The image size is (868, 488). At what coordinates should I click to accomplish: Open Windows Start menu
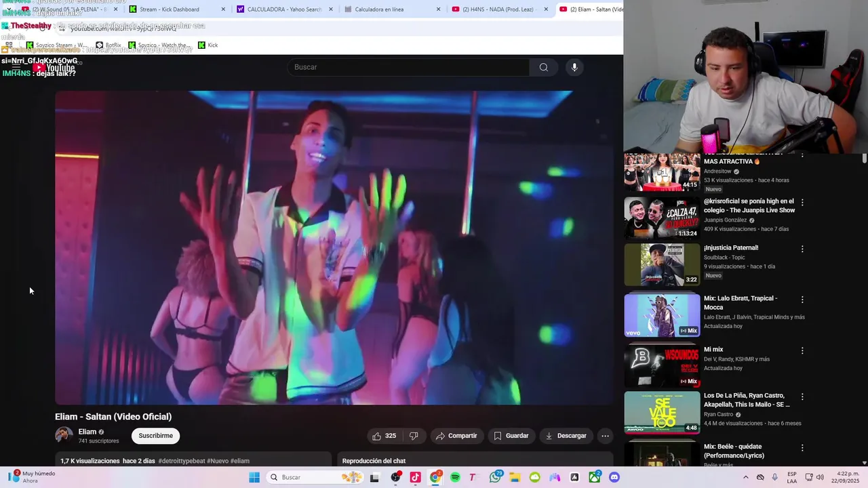254,477
